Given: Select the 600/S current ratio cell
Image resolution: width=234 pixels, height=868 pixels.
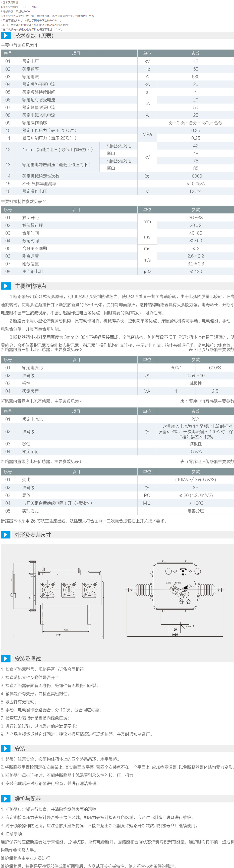Looking at the screenshot, I should pos(215,368).
